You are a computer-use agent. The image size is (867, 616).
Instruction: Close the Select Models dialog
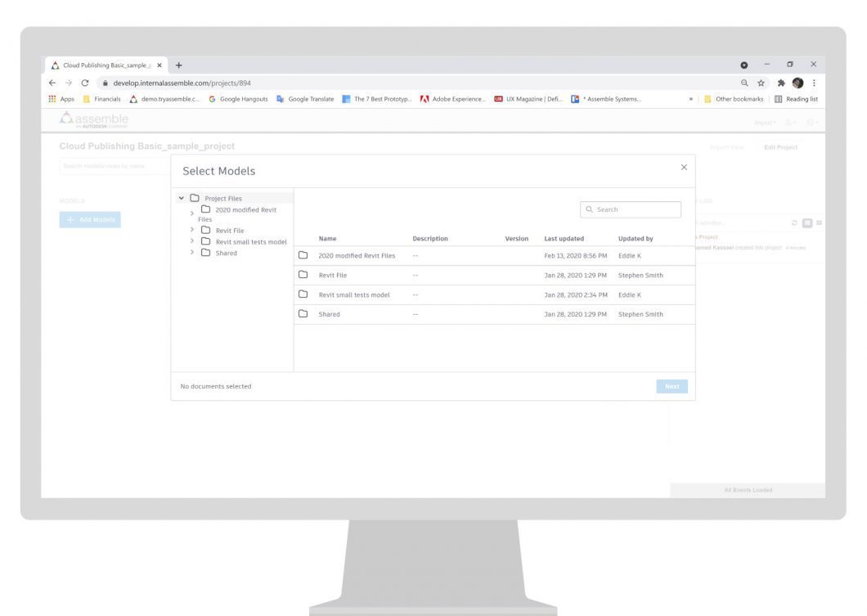pos(684,167)
